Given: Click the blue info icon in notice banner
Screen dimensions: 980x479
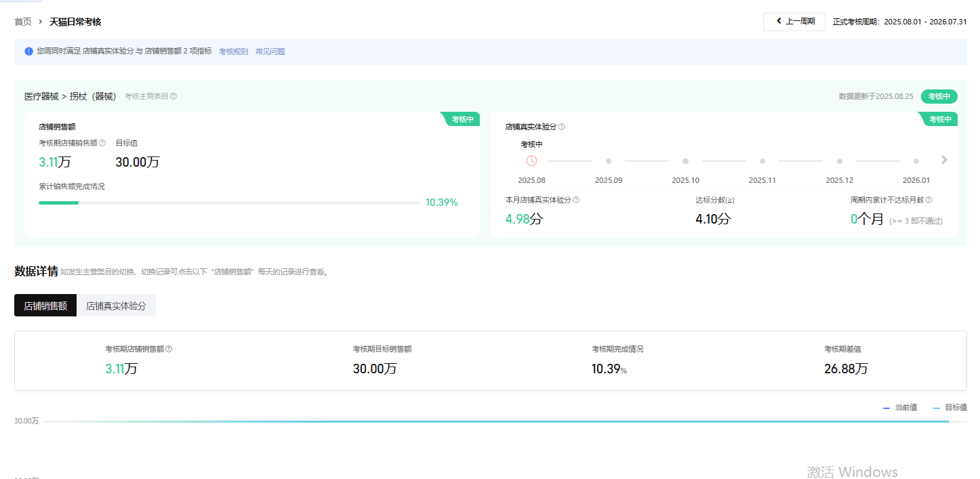Looking at the screenshot, I should click(x=28, y=51).
